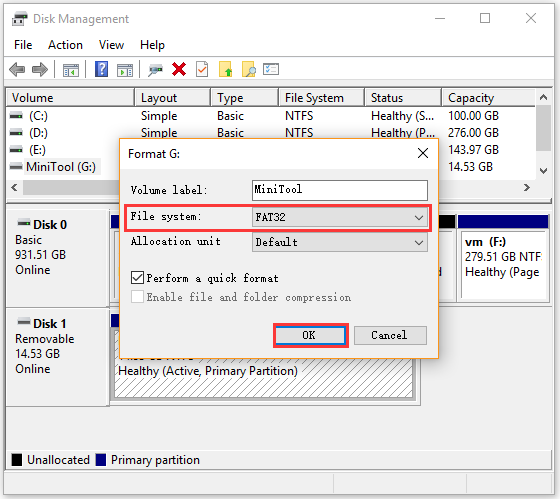
Task: Click the Healthy (Active, Primary Partition) block
Action: pyautogui.click(x=264, y=378)
